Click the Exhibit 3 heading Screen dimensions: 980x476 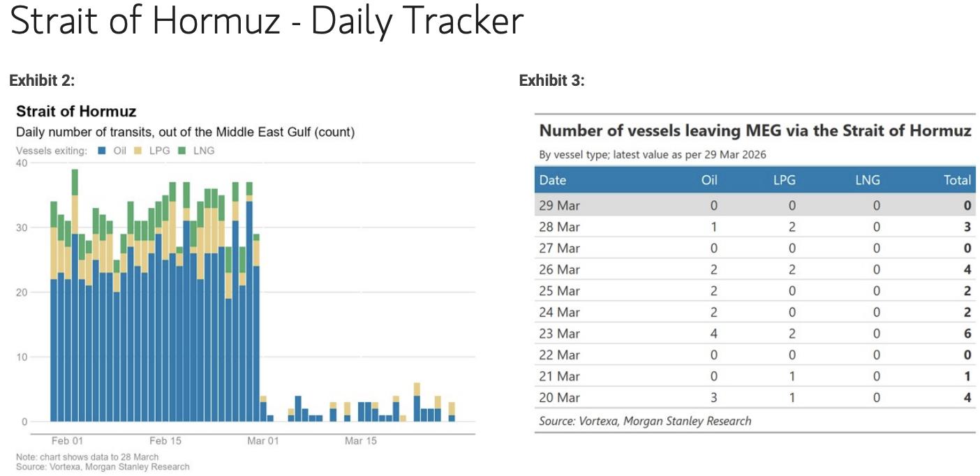click(x=551, y=81)
